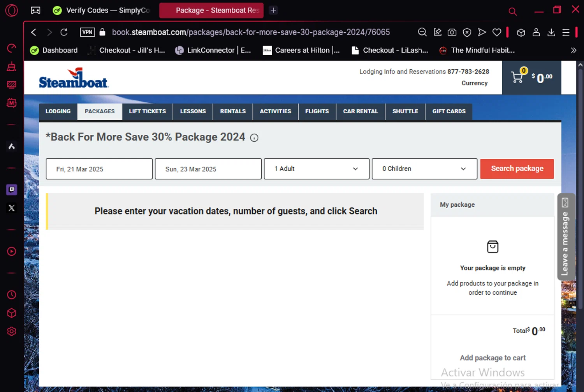This screenshot has width=584, height=392.
Task: Open History clock icon in sidebar
Action: coord(12,295)
